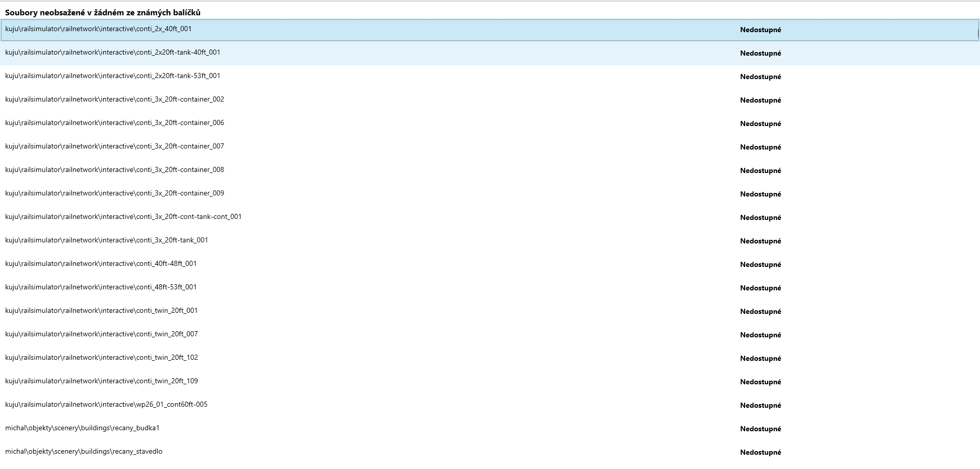Click Nedostupné status for wp26_01_cont60ft-005

761,405
